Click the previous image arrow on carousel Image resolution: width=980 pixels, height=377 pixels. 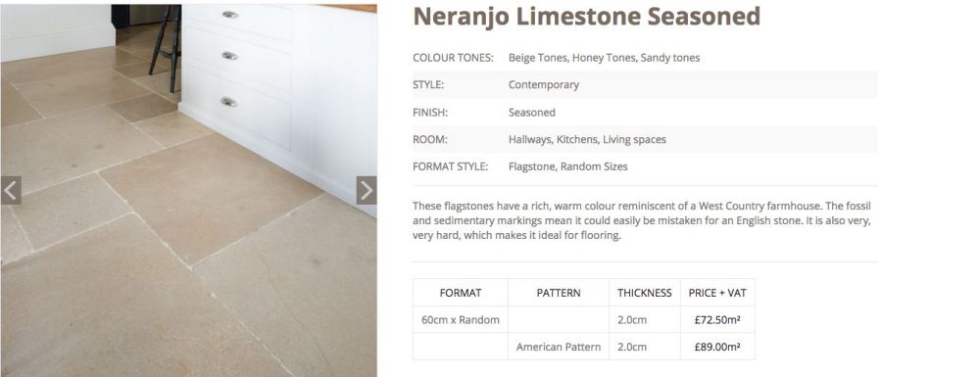pos(11,190)
